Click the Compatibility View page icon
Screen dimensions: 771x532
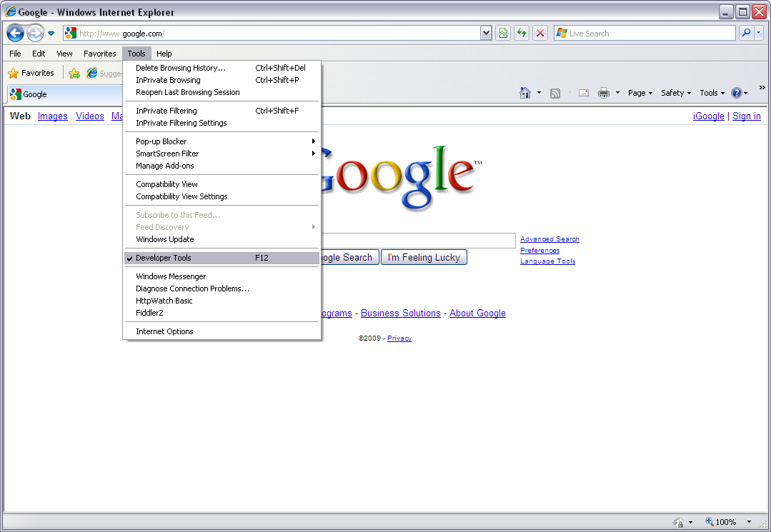coord(502,33)
